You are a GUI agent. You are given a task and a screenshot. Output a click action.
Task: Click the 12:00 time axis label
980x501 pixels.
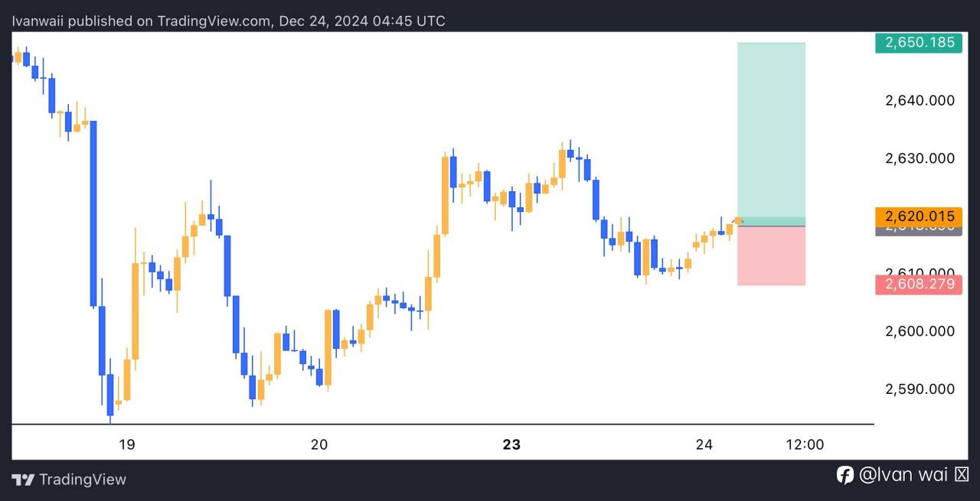(805, 444)
